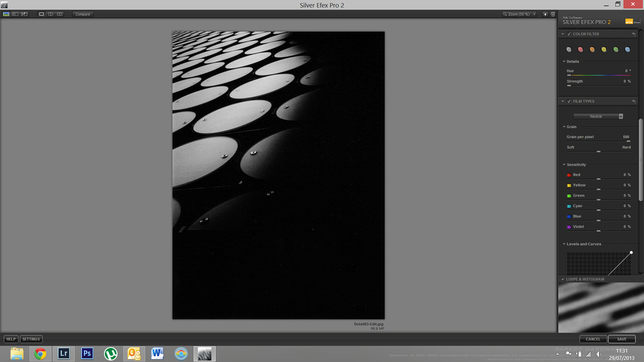Select the green color filter
Screen dimensions: 644x362
[616, 49]
